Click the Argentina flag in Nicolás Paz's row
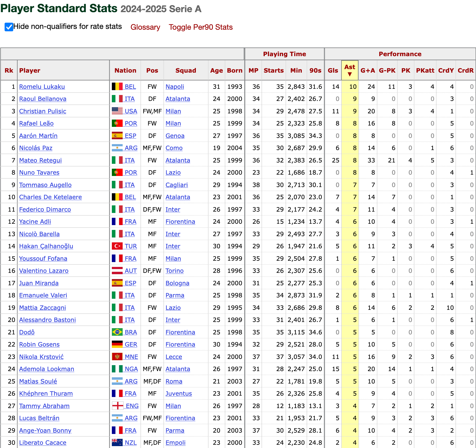476x448 pixels. click(x=117, y=148)
